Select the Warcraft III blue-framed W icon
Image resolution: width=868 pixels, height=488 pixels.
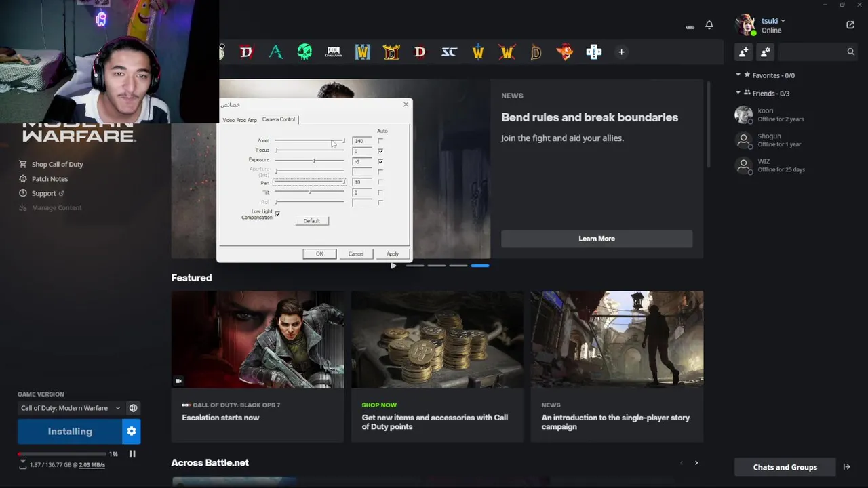[362, 52]
